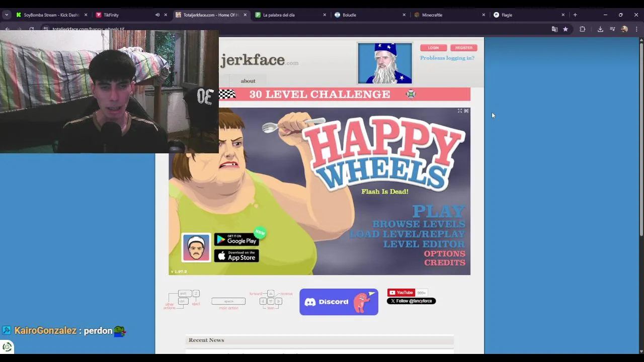Open a new browser tab
This screenshot has height=362, width=644.
(x=575, y=15)
